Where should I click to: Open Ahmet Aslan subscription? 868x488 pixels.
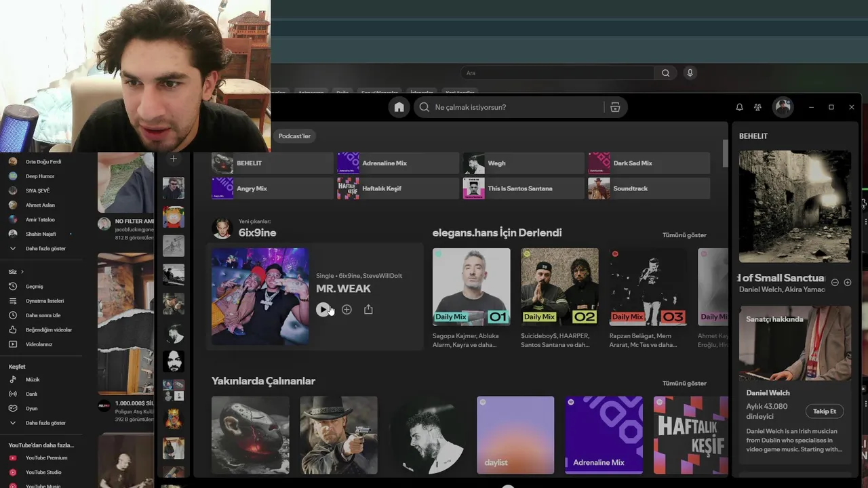39,205
